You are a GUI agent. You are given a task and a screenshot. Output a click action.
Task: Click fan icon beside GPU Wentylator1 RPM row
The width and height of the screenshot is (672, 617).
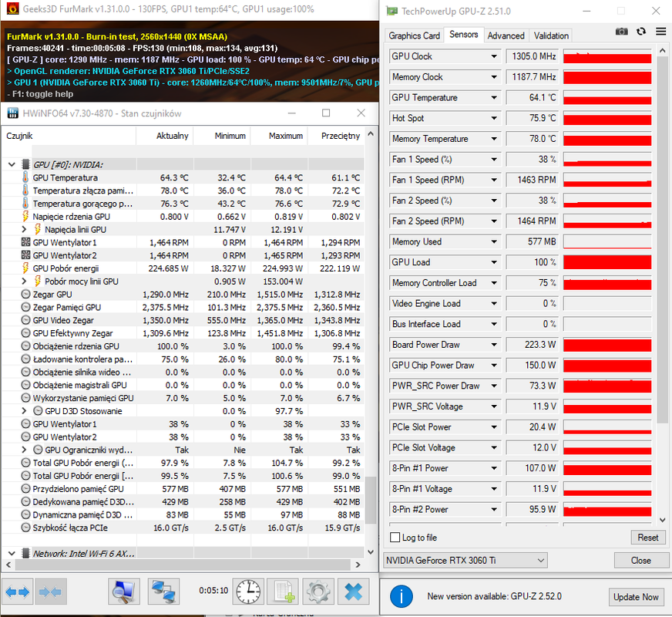click(25, 242)
